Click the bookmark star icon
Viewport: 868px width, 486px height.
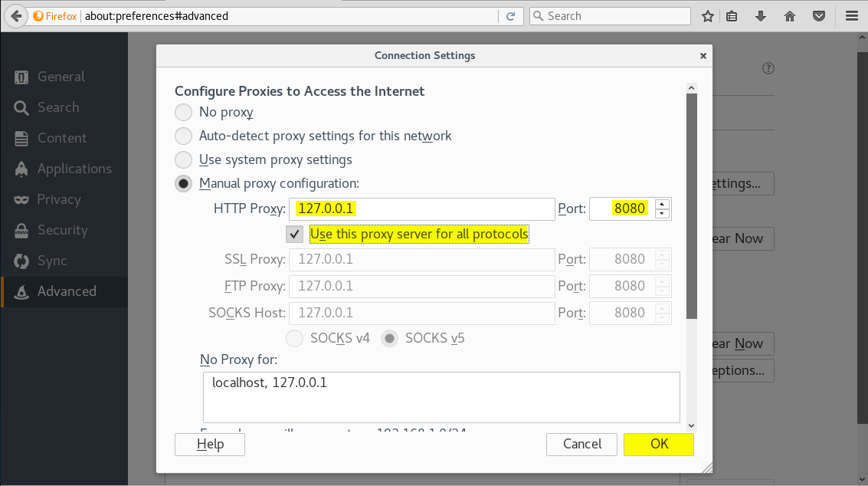pos(708,16)
